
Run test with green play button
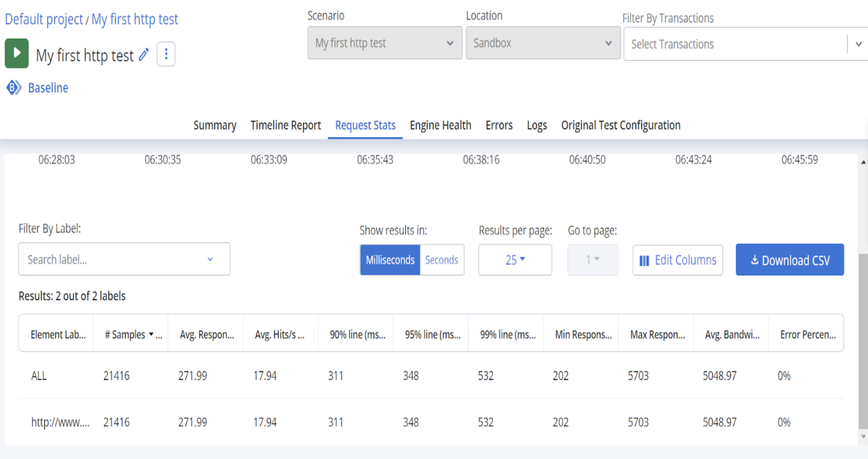click(16, 53)
